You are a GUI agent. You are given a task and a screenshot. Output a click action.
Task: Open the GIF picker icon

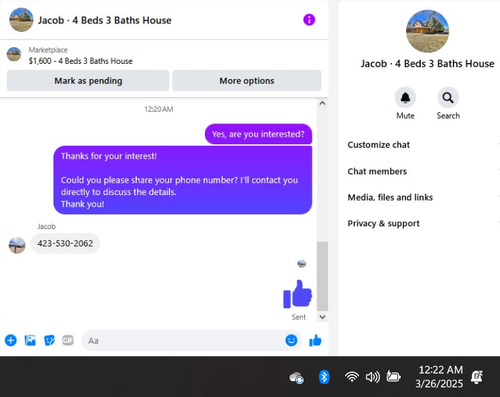tap(68, 340)
